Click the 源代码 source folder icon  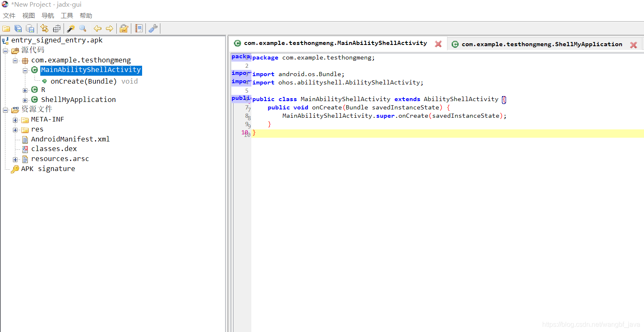pyautogui.click(x=15, y=50)
